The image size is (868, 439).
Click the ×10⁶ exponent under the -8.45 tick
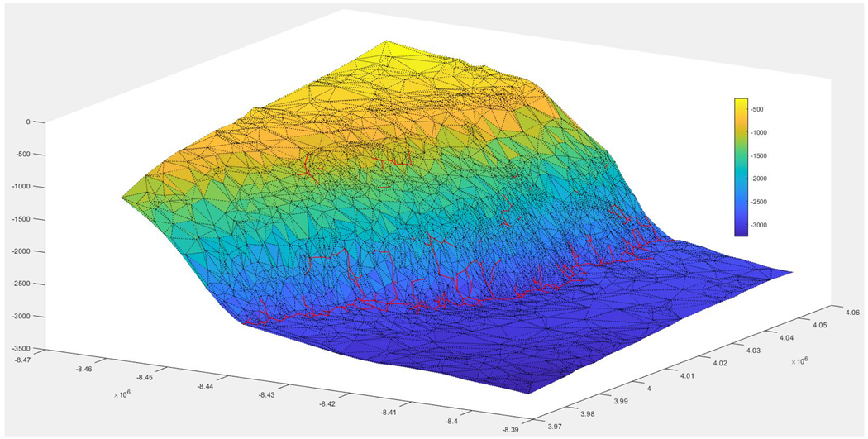click(x=122, y=396)
